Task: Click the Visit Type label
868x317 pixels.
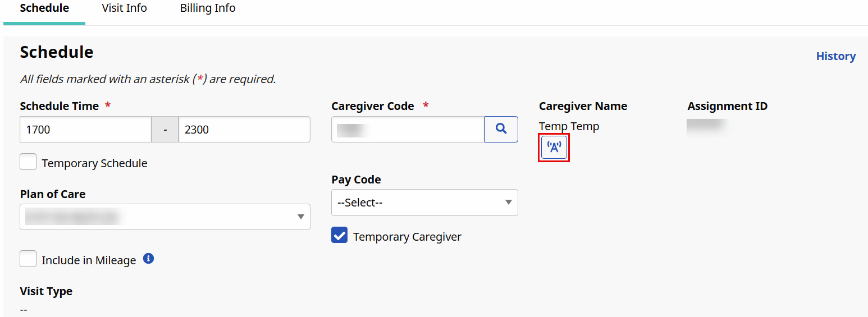Action: point(46,291)
